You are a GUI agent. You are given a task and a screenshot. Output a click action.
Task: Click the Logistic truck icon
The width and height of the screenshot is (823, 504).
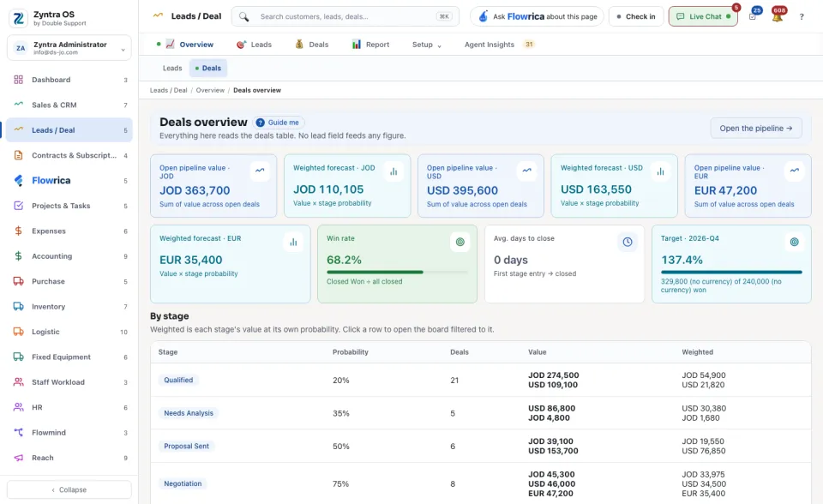pos(18,332)
